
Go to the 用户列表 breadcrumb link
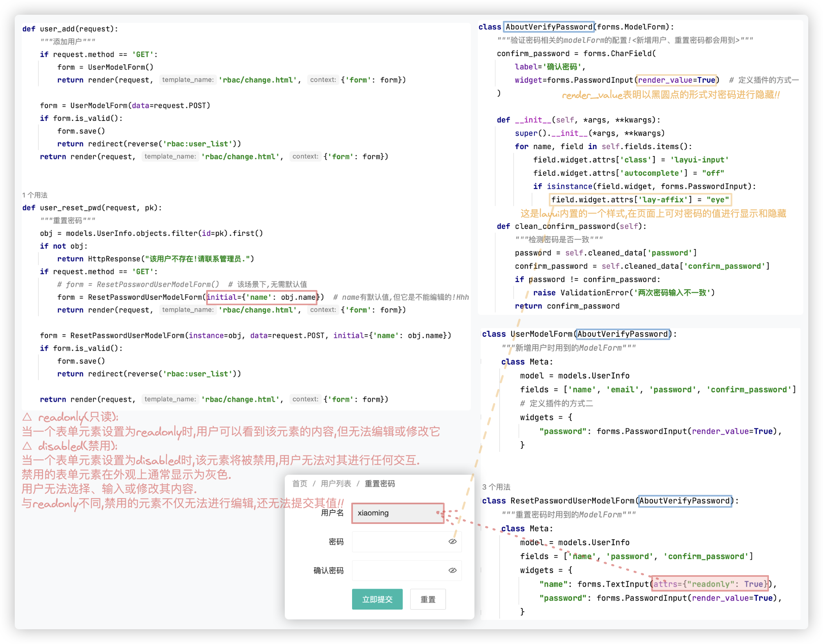coord(336,483)
